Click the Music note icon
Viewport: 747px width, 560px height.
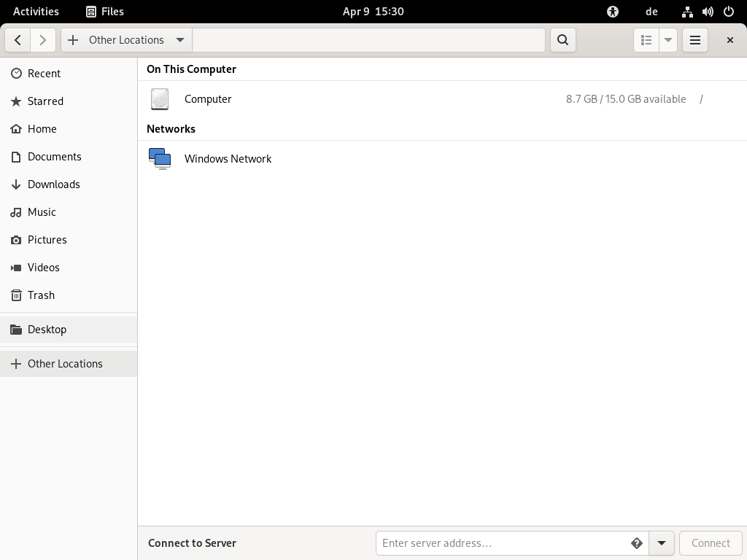(16, 212)
